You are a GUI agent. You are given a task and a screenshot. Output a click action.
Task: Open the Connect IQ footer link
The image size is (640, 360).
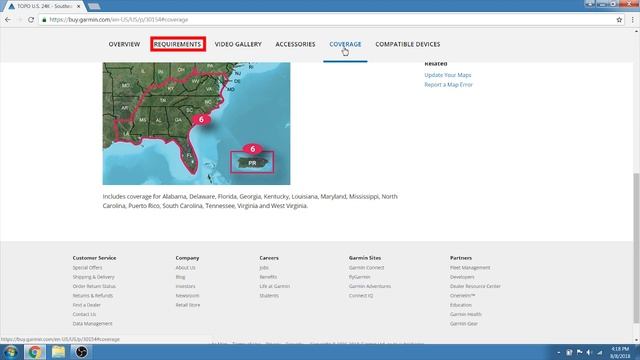click(361, 296)
